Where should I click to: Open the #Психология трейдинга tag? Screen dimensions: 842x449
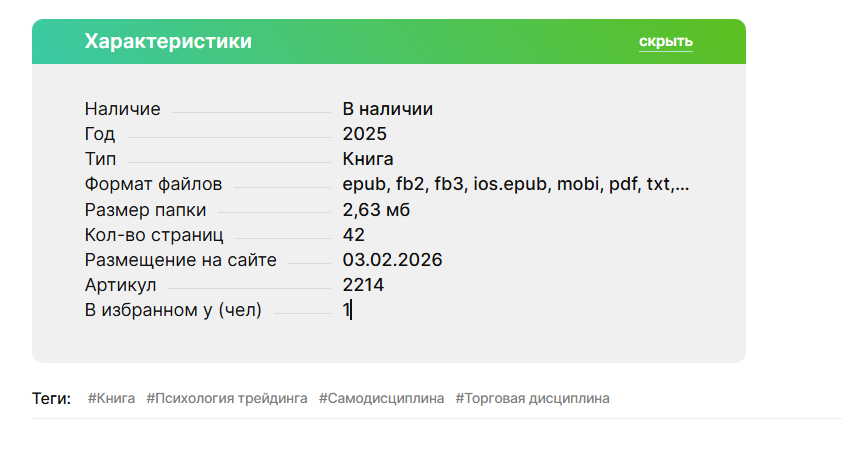227,398
